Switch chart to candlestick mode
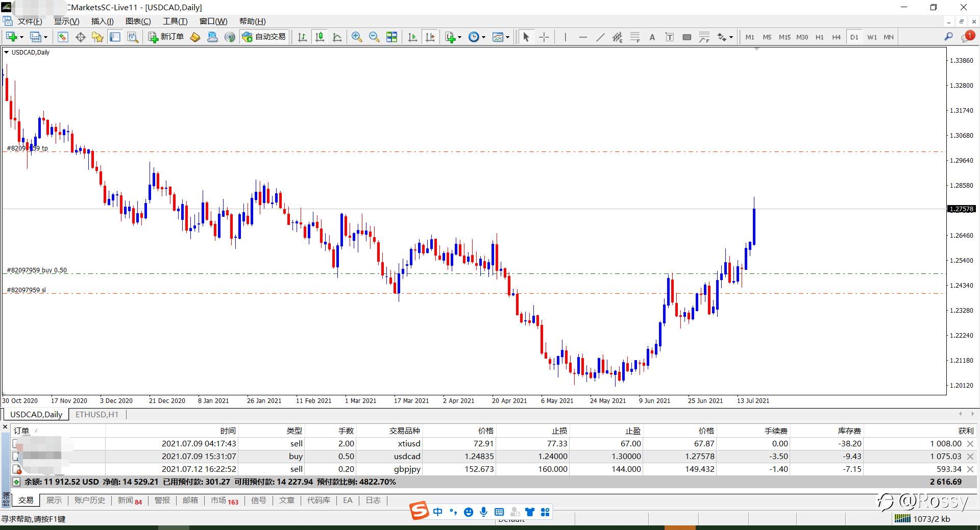Image resolution: width=980 pixels, height=530 pixels. pyautogui.click(x=320, y=37)
